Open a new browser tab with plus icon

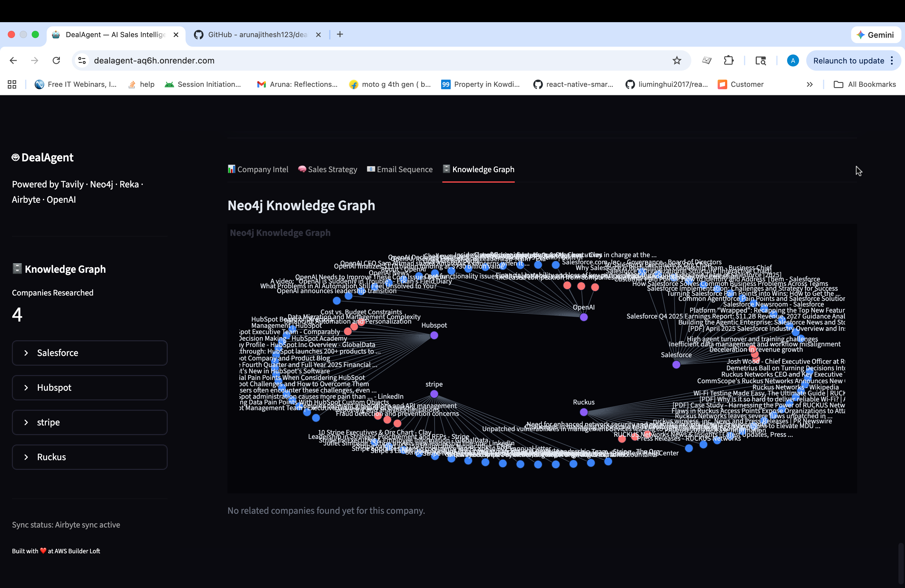click(x=340, y=35)
